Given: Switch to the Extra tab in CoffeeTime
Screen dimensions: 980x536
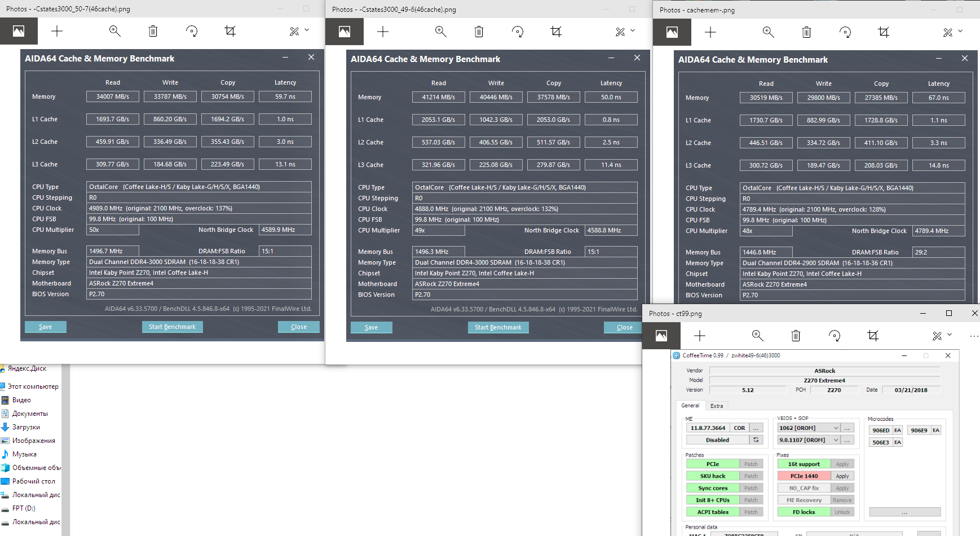Looking at the screenshot, I should [x=717, y=406].
